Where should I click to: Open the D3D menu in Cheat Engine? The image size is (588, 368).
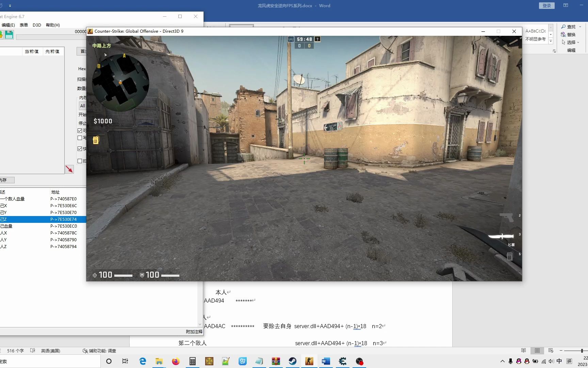[x=37, y=25]
